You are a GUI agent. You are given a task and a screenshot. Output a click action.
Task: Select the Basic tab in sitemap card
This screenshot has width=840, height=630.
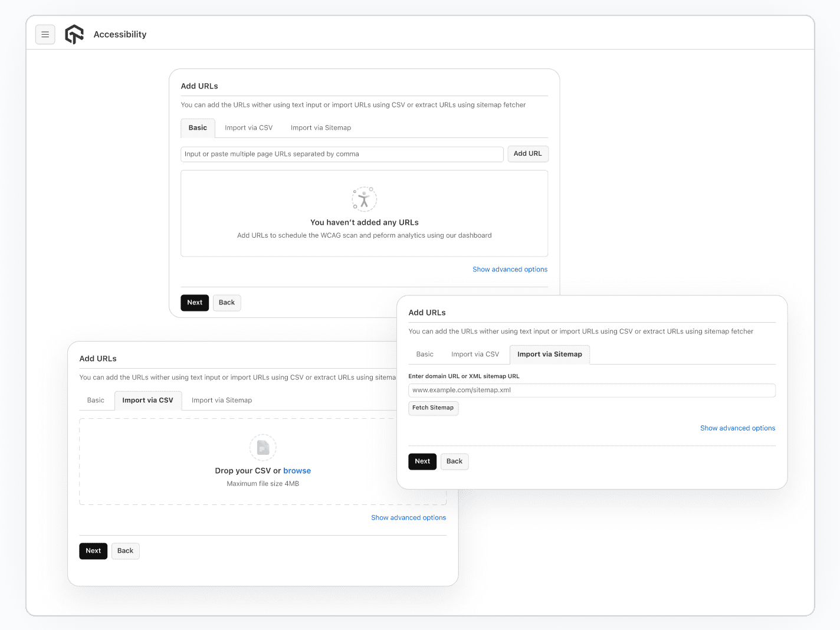coord(425,355)
